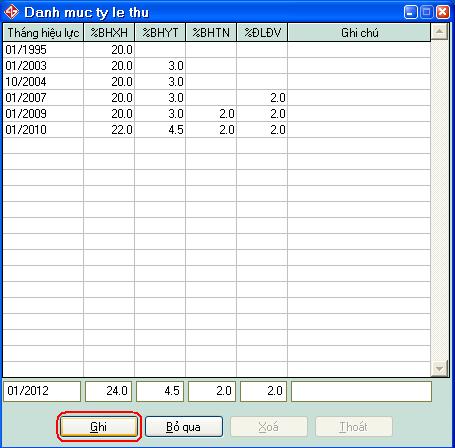Click the 4.5 BHYT cell in 01/2010 row
Viewport: 455px width, 448px height.
coord(160,130)
